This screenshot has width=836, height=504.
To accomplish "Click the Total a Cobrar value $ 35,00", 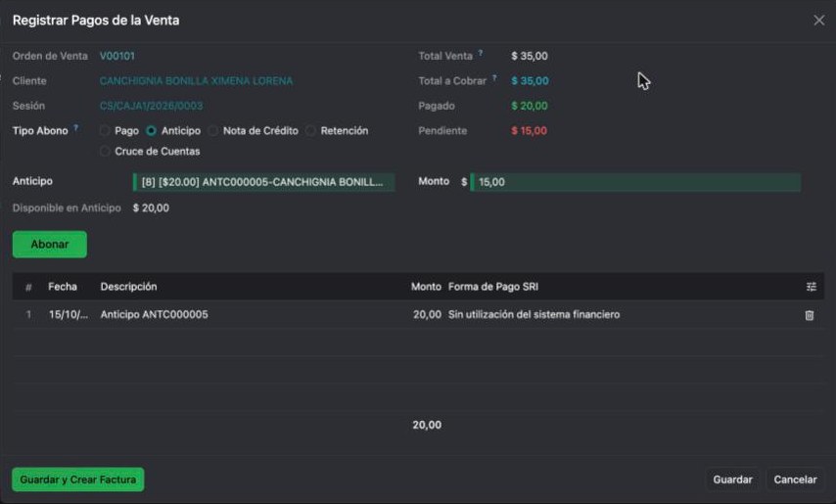I will pyautogui.click(x=530, y=81).
